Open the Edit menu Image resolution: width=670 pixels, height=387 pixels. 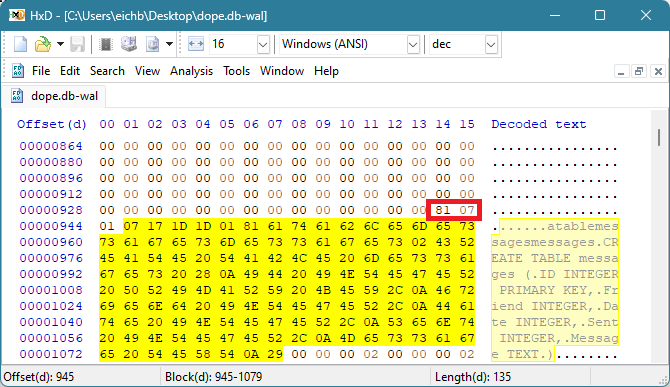click(x=70, y=71)
